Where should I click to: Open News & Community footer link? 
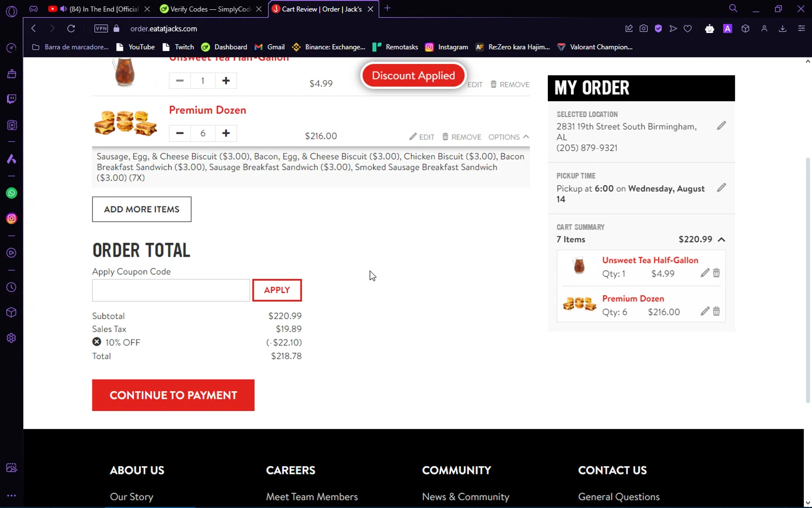pyautogui.click(x=466, y=497)
